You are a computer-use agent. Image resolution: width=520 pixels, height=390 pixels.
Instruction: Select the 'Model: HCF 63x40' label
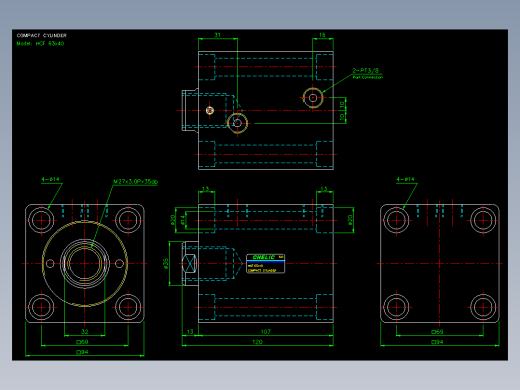[40, 43]
